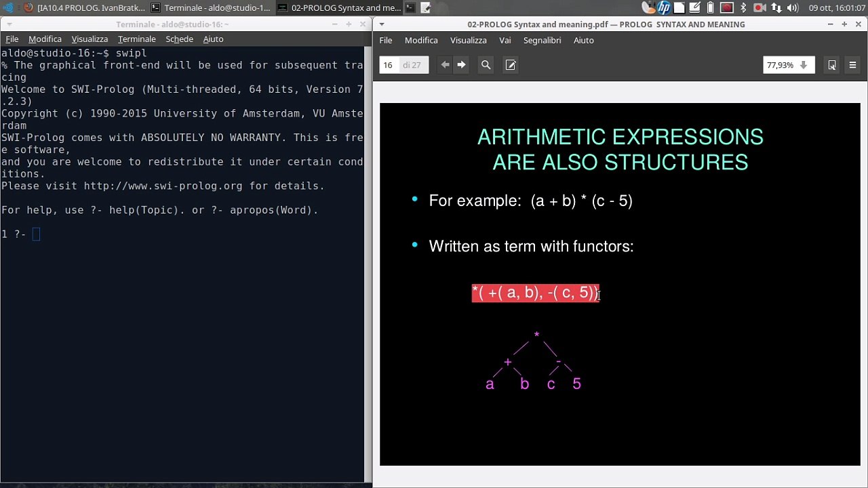Maximize the Terminal window

349,24
